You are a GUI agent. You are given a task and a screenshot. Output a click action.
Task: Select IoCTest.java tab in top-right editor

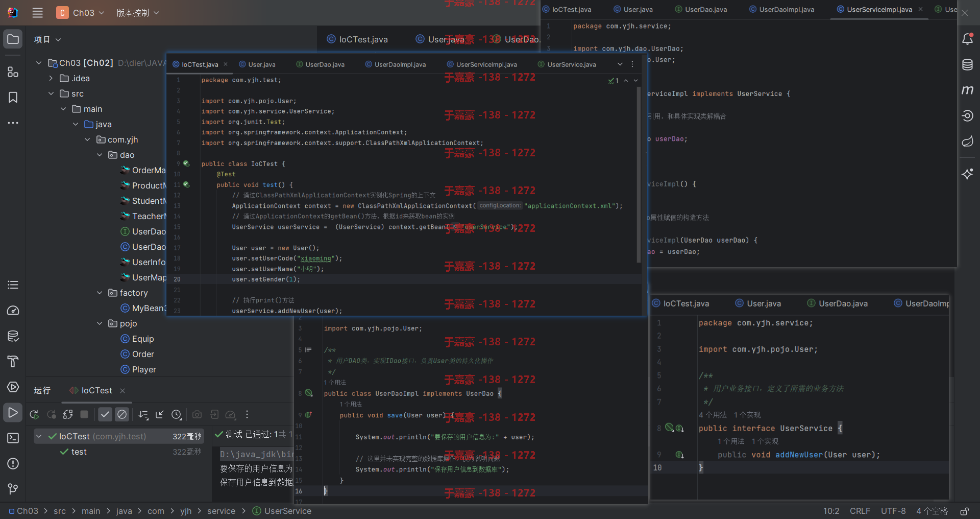567,9
